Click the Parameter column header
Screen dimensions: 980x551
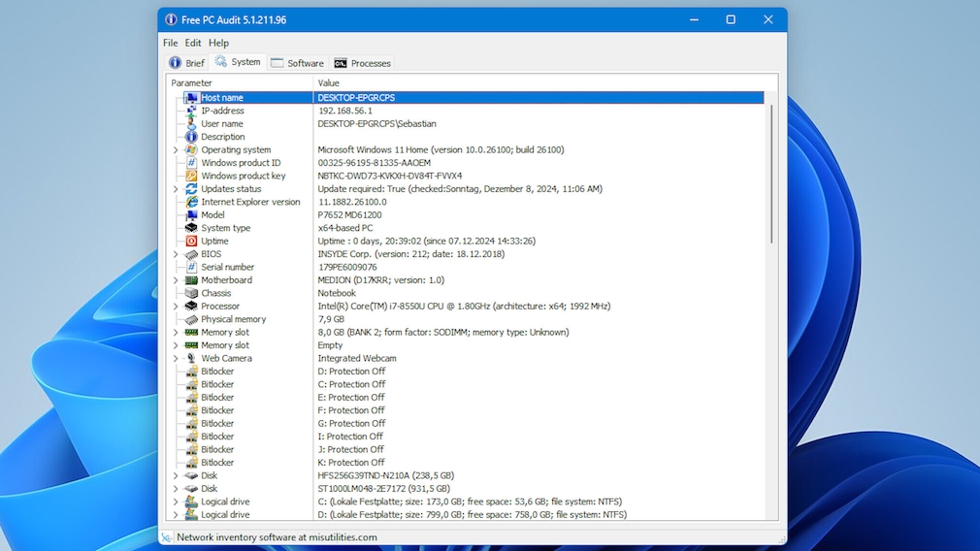click(x=239, y=83)
